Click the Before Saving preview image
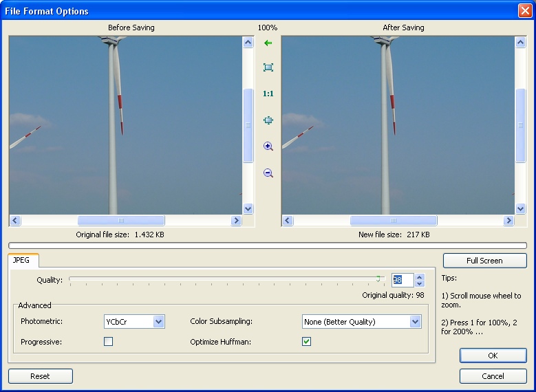This screenshot has height=392, width=536. [125, 125]
